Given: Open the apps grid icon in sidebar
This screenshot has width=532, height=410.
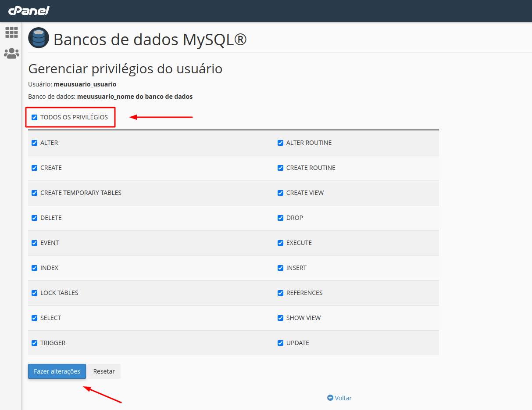Looking at the screenshot, I should [11, 32].
